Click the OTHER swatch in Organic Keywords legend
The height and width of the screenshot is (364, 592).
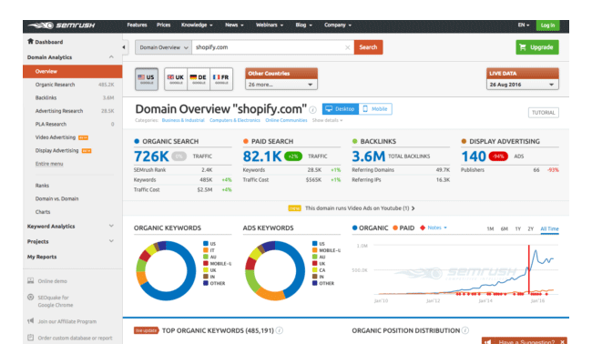coord(206,283)
